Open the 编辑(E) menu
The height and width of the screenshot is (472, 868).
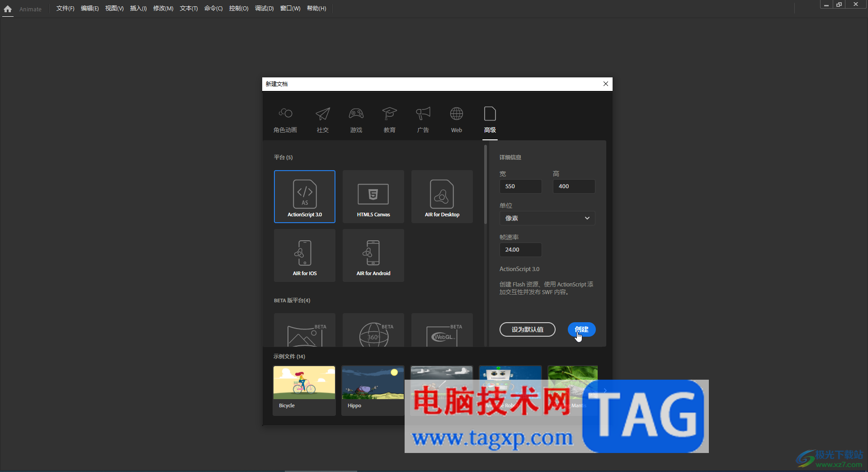click(90, 9)
